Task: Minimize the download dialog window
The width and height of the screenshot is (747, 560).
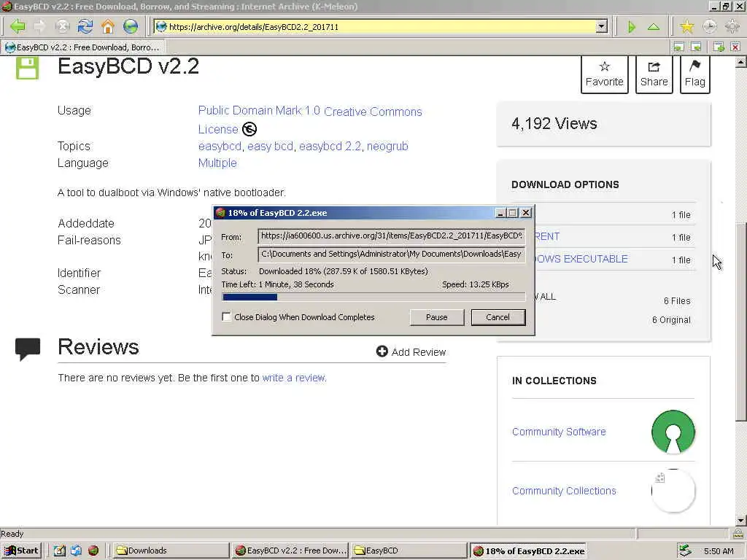Action: pyautogui.click(x=500, y=213)
